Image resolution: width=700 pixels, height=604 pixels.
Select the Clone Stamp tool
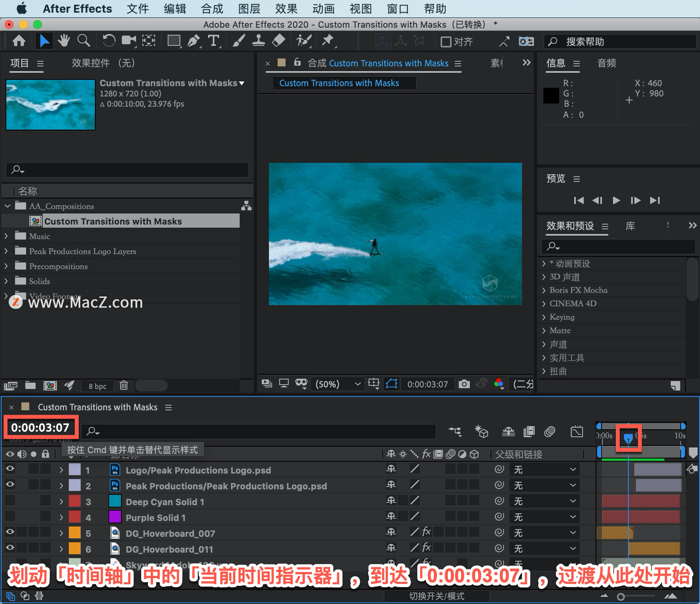(258, 41)
